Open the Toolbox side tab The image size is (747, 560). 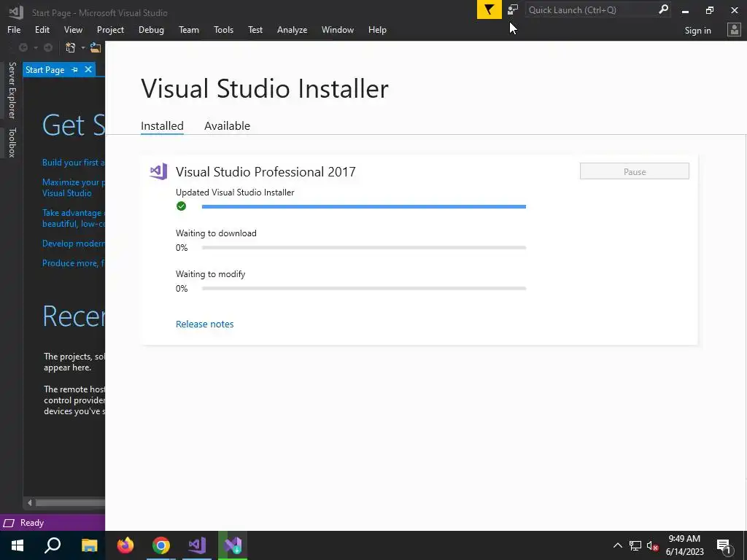12,142
